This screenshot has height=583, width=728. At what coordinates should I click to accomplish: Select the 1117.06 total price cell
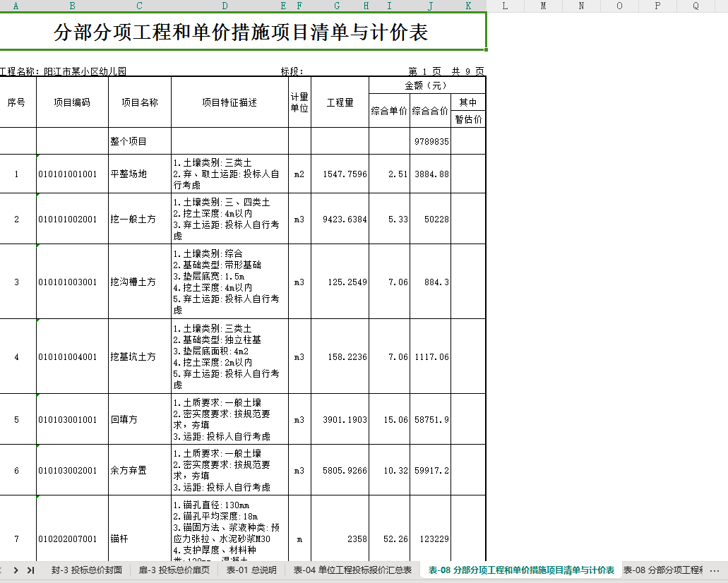pos(431,356)
